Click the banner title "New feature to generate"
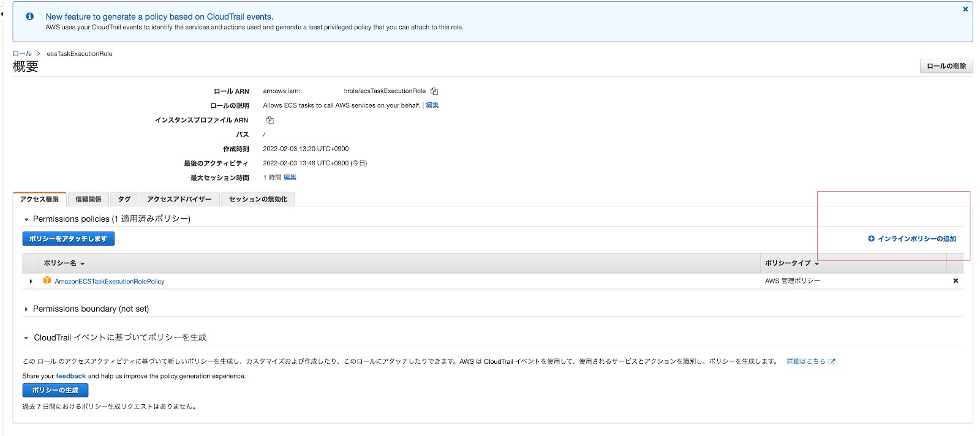This screenshot has height=436, width=980. 159,17
